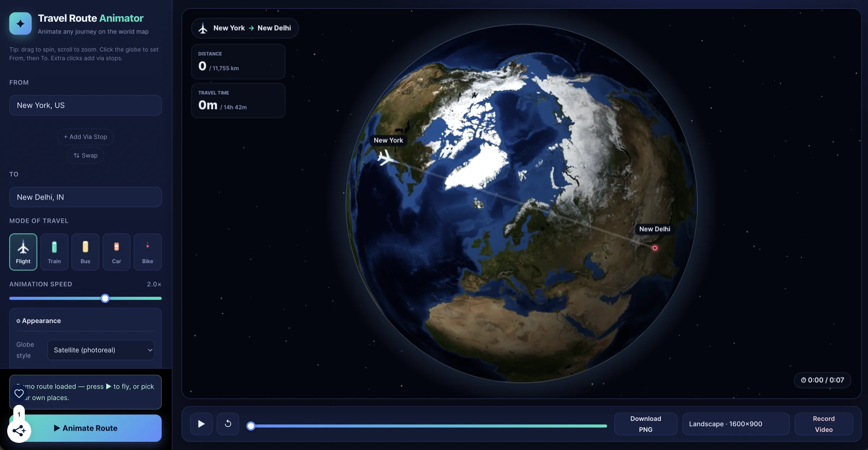This screenshot has width=868, height=450.
Task: Click the New Delhi label on globe
Action: point(655,229)
